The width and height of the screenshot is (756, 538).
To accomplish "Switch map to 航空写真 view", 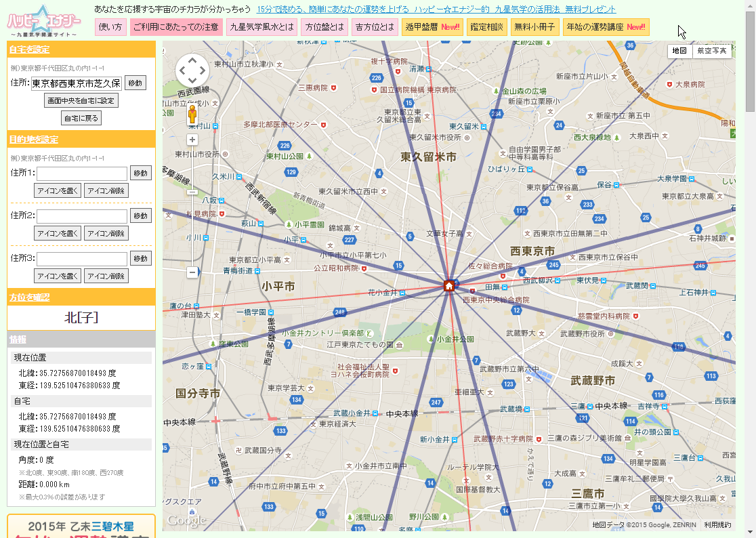I will tap(712, 51).
